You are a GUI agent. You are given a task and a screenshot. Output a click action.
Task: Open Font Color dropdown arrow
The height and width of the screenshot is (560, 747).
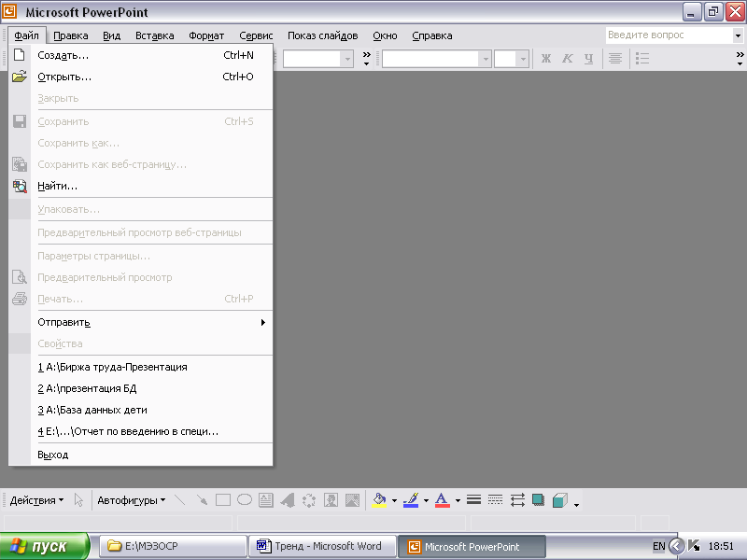(x=458, y=500)
